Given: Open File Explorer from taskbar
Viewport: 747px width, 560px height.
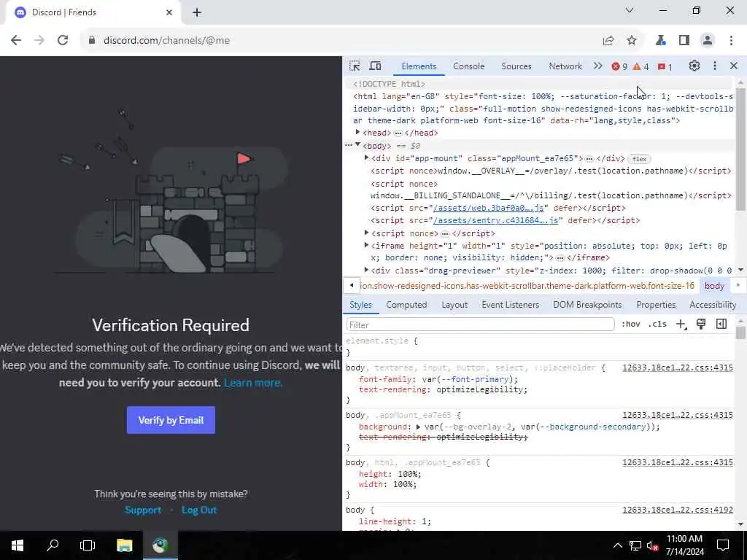Looking at the screenshot, I should pyautogui.click(x=124, y=545).
